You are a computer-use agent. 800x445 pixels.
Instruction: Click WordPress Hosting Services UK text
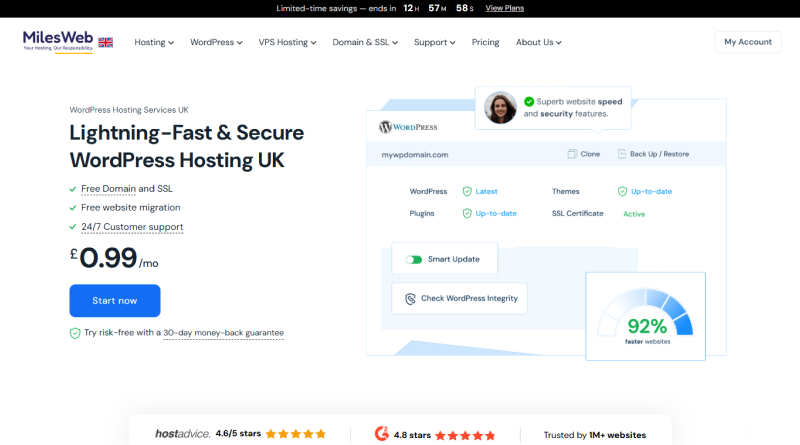point(129,110)
